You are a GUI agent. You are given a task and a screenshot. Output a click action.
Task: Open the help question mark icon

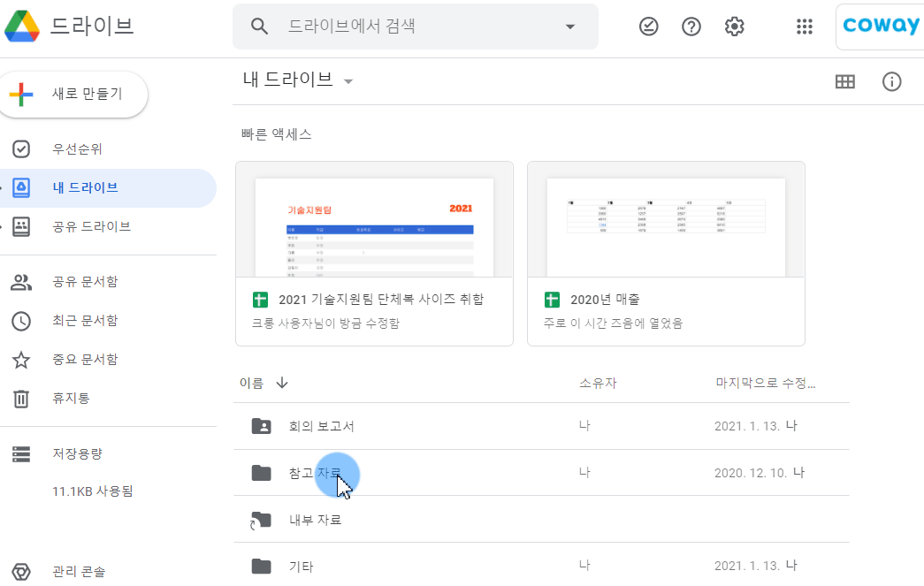coord(691,27)
